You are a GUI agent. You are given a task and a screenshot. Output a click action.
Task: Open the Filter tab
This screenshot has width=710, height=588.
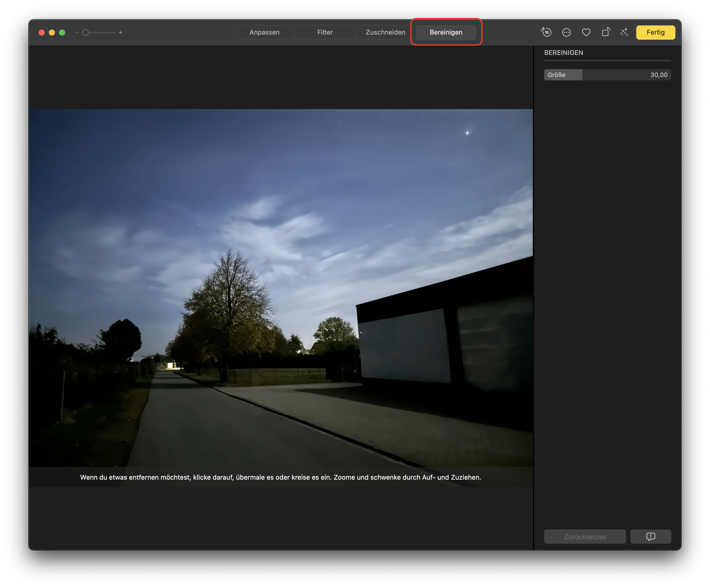pos(324,33)
